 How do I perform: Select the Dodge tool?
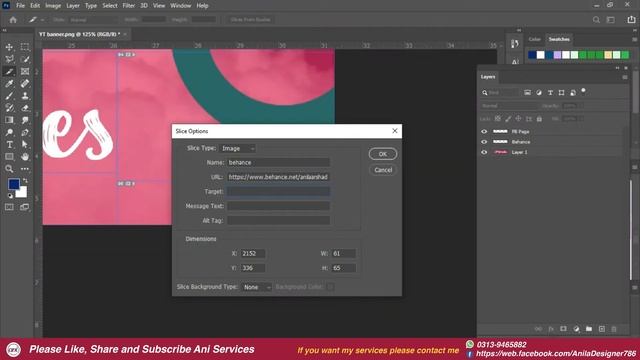9,132
